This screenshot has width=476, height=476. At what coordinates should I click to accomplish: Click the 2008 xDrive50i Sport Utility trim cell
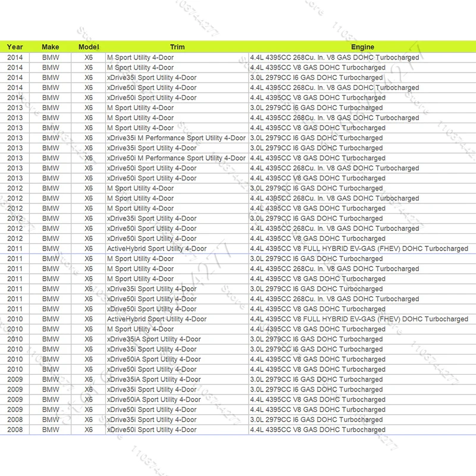click(x=177, y=430)
